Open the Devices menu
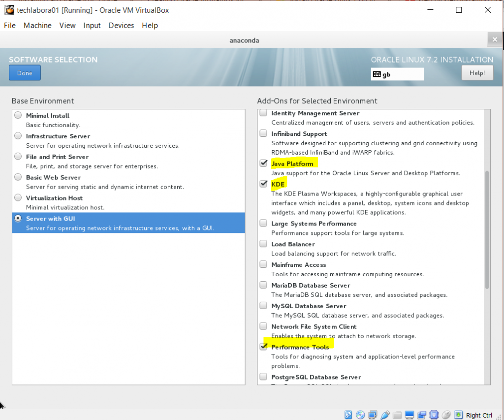The height and width of the screenshot is (420, 504). click(x=121, y=26)
